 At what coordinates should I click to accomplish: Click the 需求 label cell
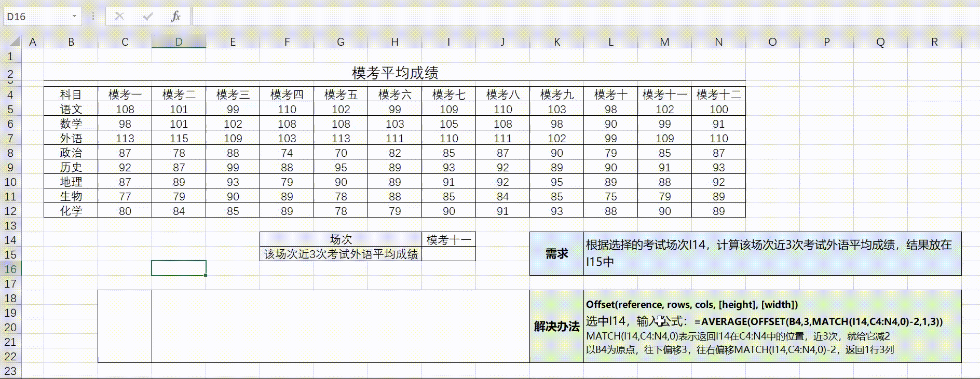coord(556,253)
